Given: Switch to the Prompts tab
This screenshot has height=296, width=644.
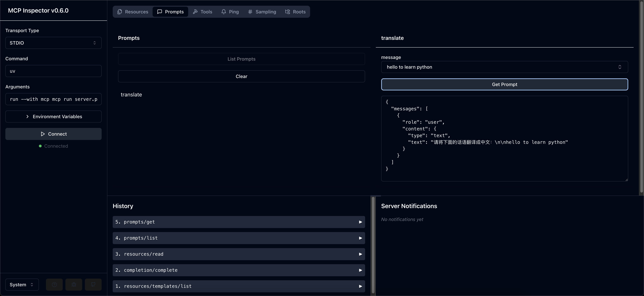Looking at the screenshot, I should point(171,12).
